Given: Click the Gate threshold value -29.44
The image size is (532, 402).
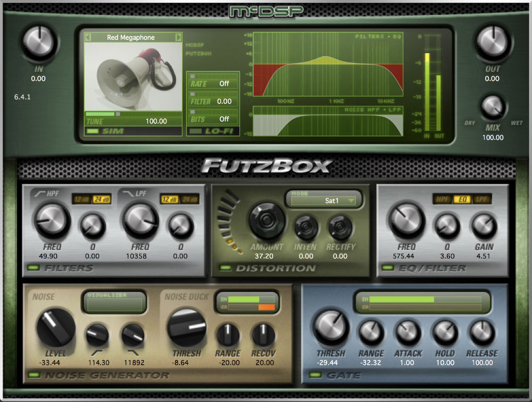Looking at the screenshot, I should 327,363.
